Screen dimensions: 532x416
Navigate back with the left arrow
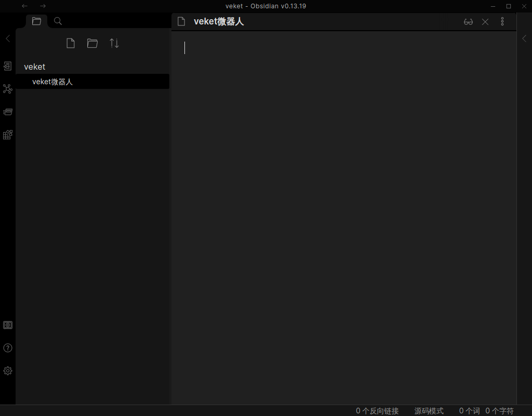tap(24, 6)
